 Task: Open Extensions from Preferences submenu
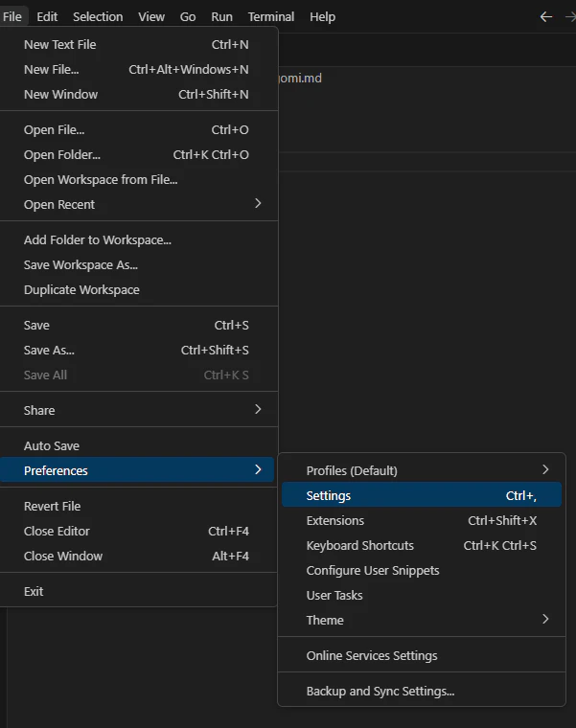(422, 520)
